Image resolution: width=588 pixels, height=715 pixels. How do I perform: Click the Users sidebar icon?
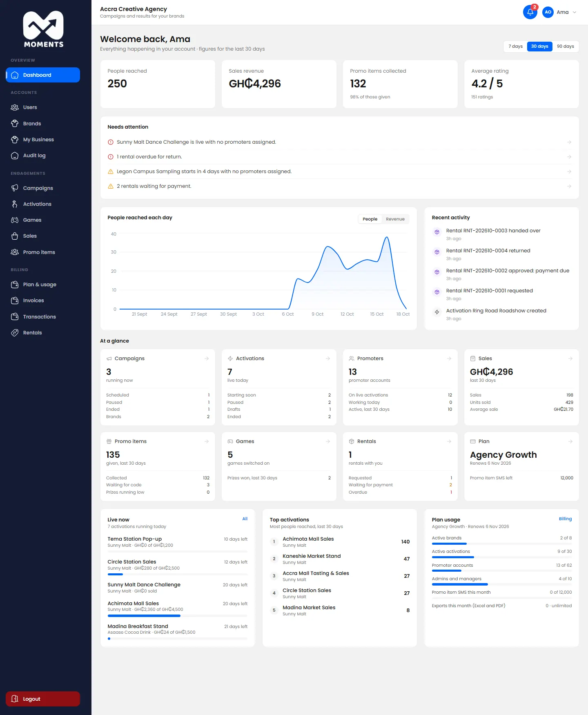pyautogui.click(x=15, y=107)
